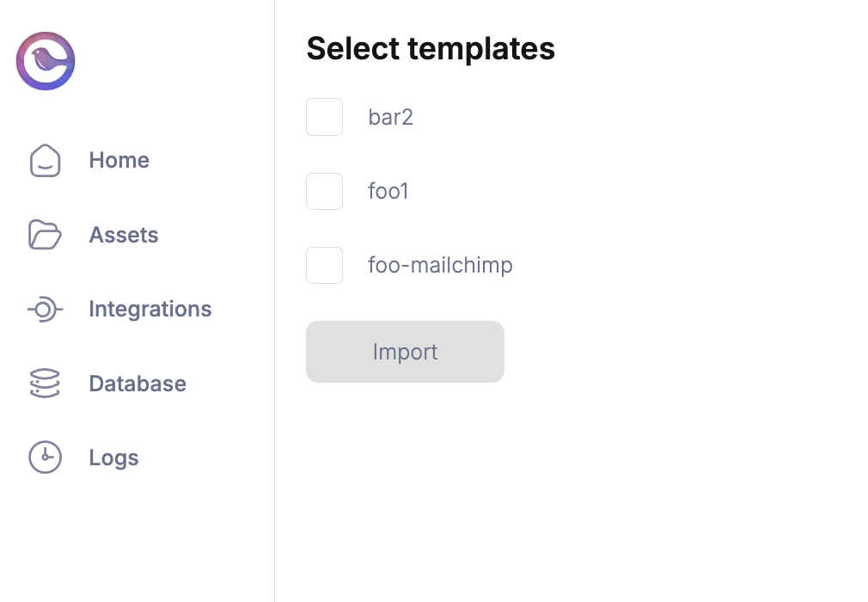
Task: Go to Home in the sidebar
Action: pyautogui.click(x=119, y=161)
